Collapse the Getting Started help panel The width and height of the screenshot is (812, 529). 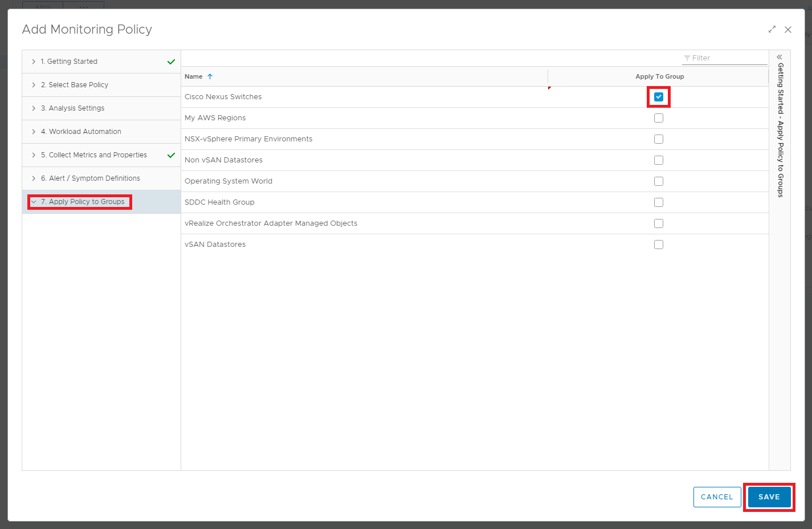point(780,57)
